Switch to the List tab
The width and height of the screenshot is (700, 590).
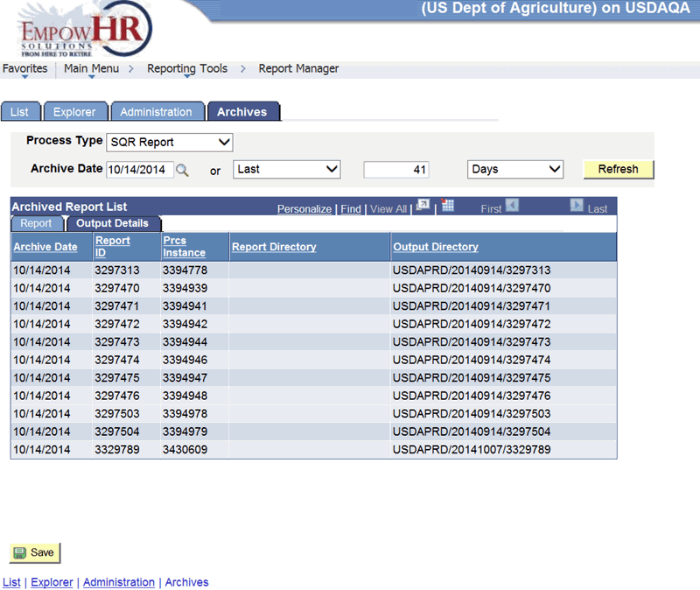click(19, 112)
